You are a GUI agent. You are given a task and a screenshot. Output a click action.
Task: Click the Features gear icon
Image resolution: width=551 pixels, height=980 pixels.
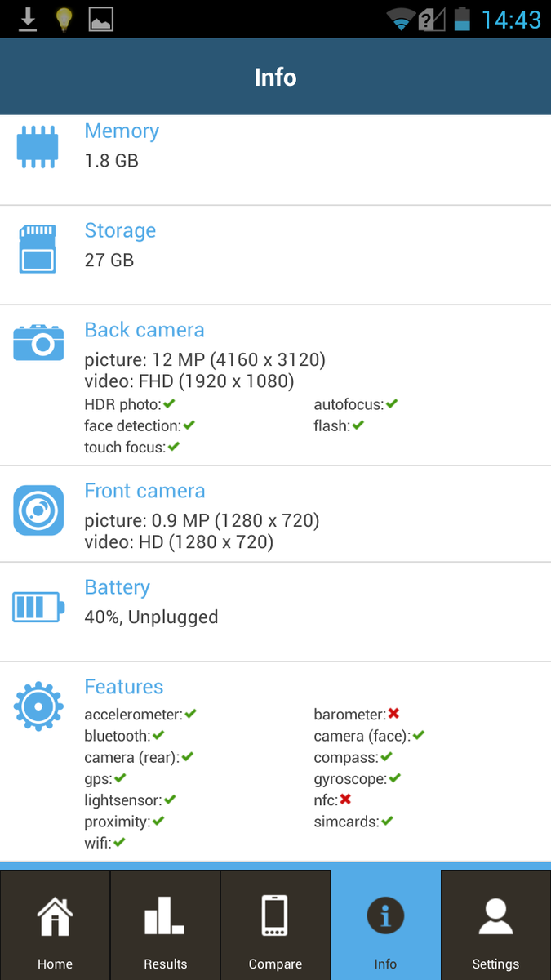(x=38, y=706)
